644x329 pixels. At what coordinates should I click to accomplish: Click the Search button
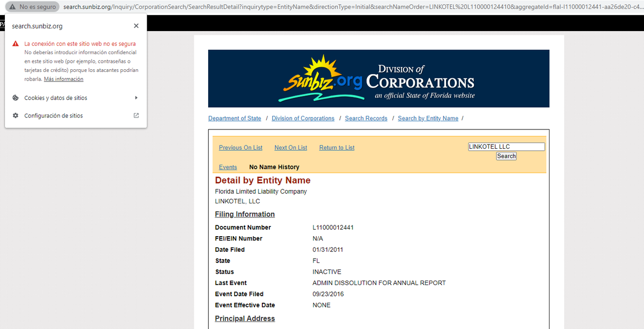[506, 156]
